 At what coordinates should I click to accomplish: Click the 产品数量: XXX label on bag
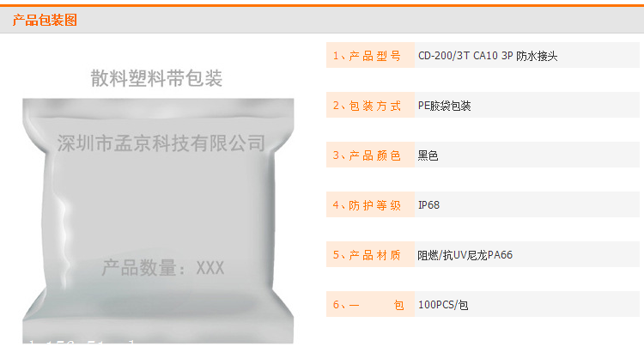(163, 268)
